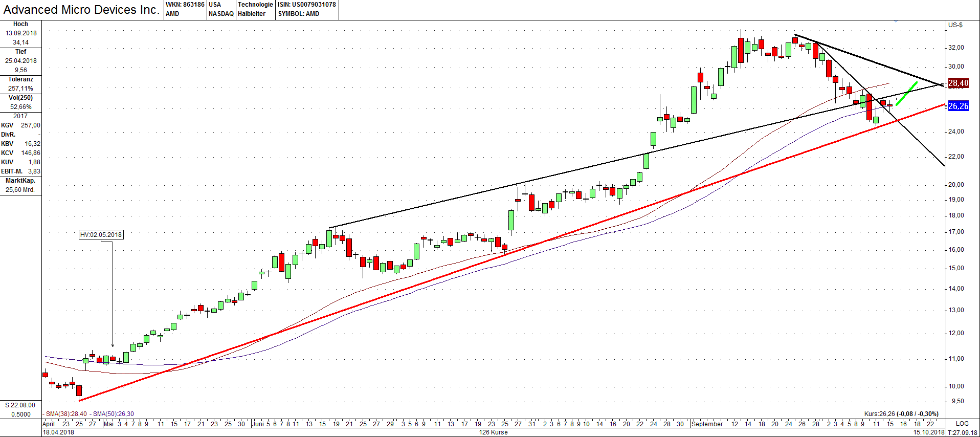
Task: Click the blue '26,26' price tag
Action: (x=958, y=106)
